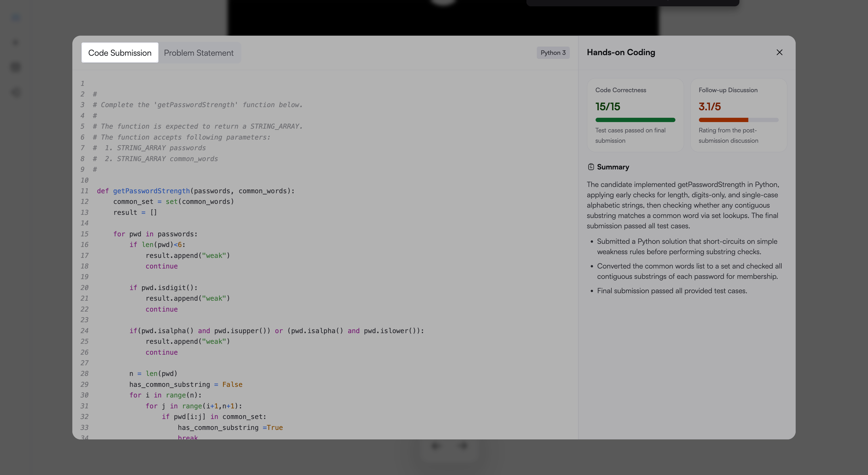Select the Code Submission tab

coord(120,53)
